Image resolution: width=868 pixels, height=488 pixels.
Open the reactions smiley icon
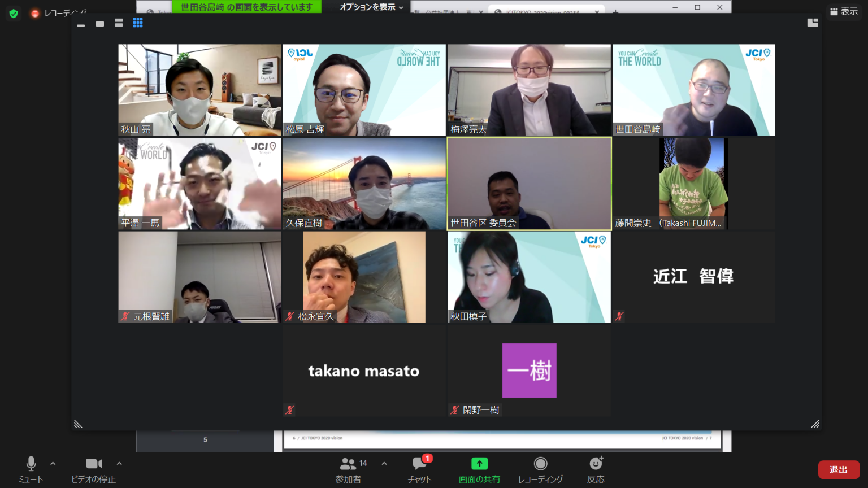pyautogui.click(x=596, y=464)
